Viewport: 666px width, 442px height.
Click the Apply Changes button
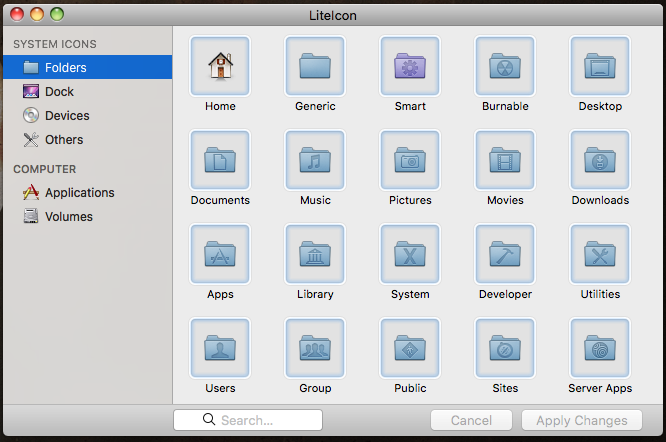point(581,420)
